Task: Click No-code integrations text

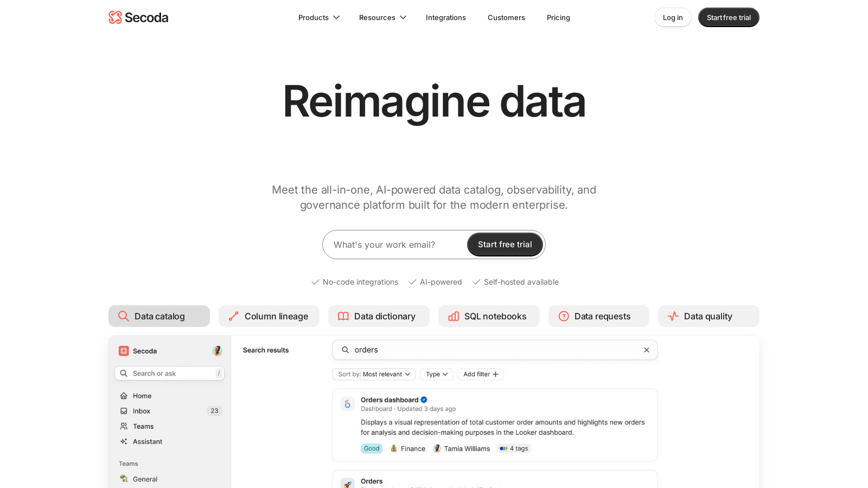Action: click(360, 282)
